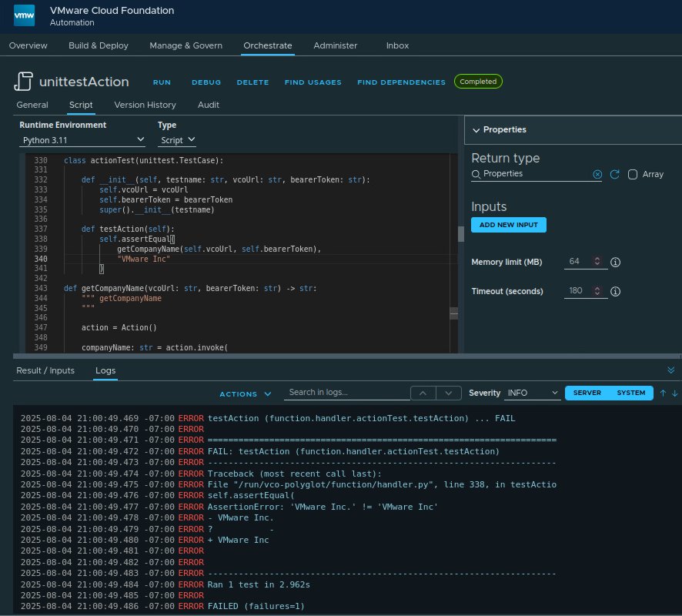The width and height of the screenshot is (682, 616).
Task: Jump to bottom of logs arrow
Action: 674,393
